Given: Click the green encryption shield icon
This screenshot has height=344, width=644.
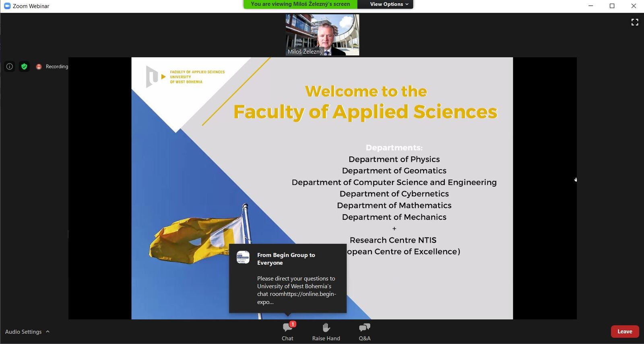Looking at the screenshot, I should [24, 66].
